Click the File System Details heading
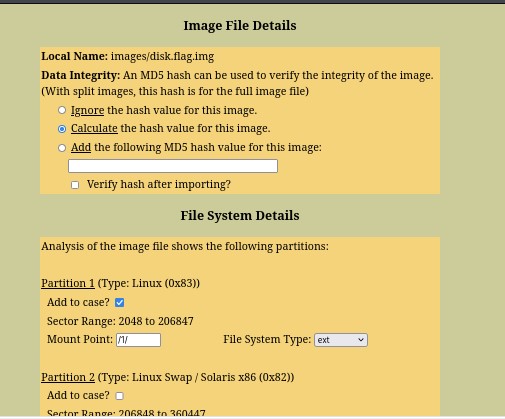Image resolution: width=505 pixels, height=419 pixels. (x=240, y=216)
